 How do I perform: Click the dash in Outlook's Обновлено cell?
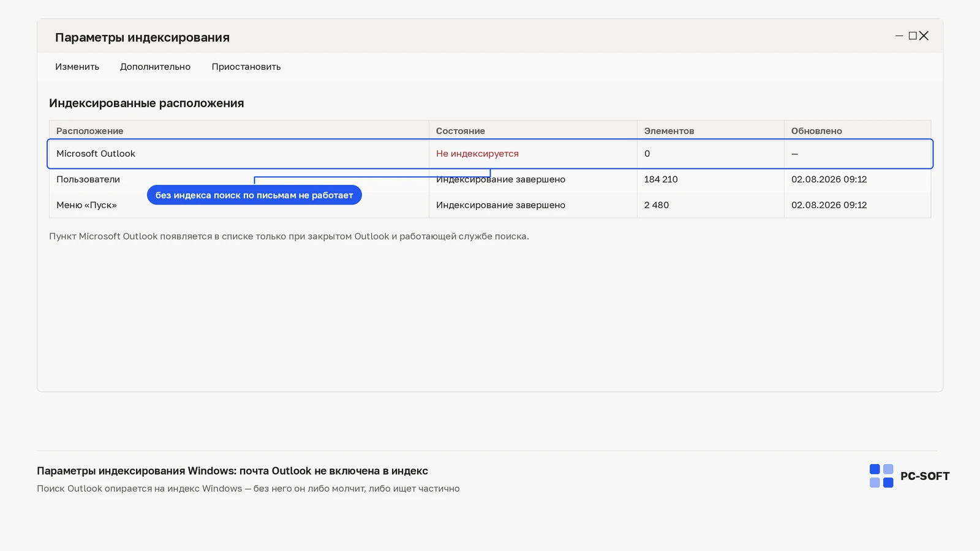794,154
